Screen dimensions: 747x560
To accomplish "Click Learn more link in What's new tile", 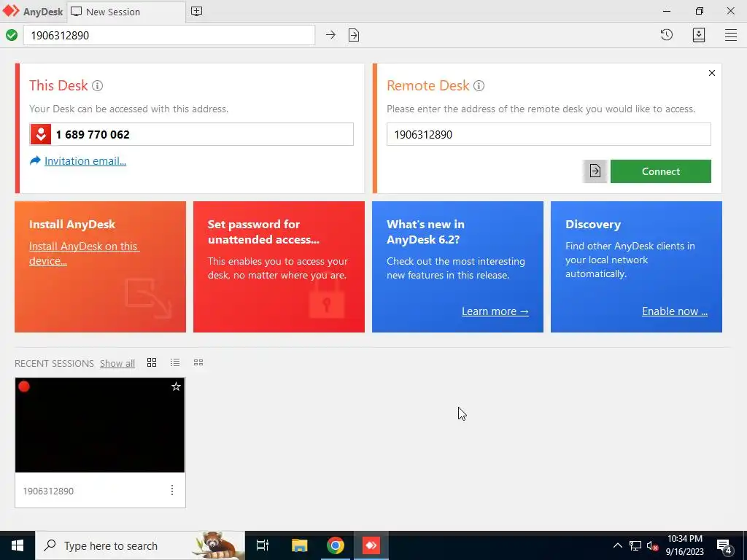I will 495,311.
